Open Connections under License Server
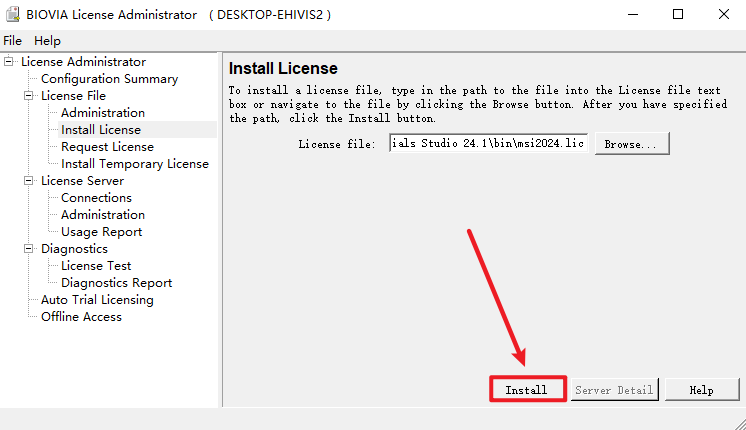Screen dimensions: 746x430 coord(96,198)
